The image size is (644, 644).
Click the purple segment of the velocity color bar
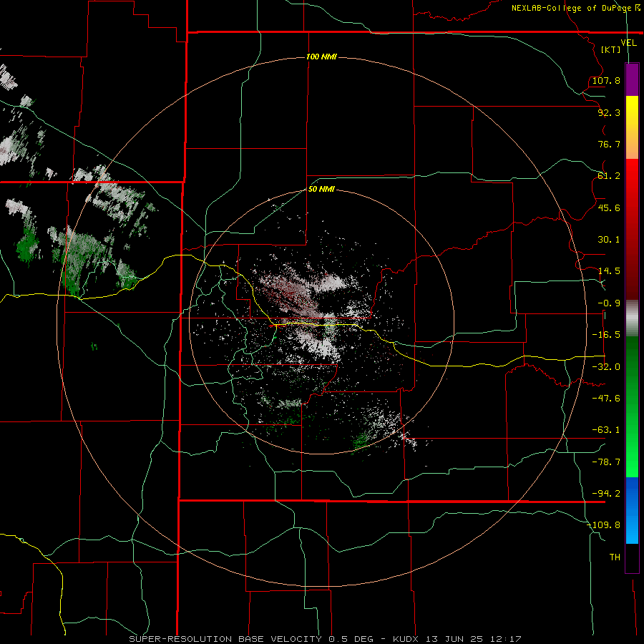point(632,79)
